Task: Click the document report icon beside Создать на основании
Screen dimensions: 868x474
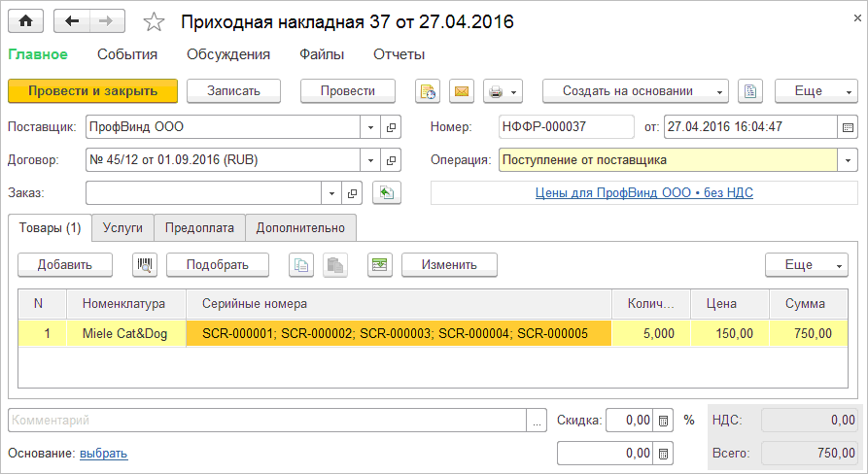Action: [750, 91]
